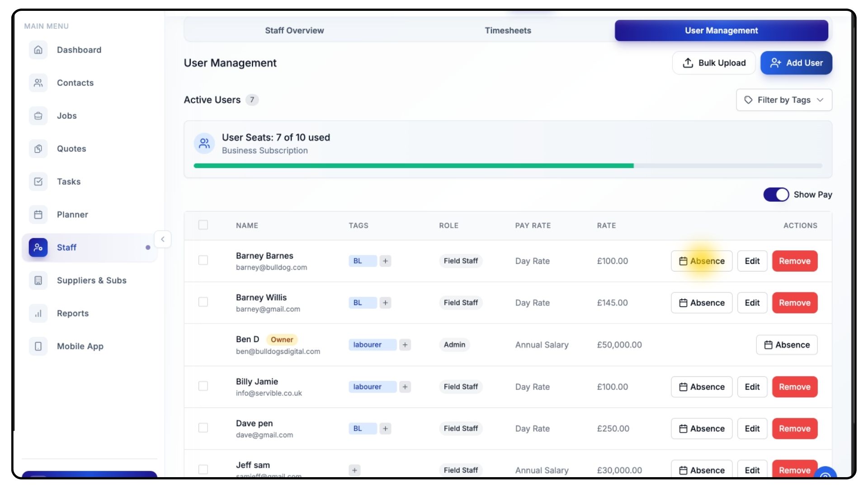Click the Reports bar chart icon

(38, 313)
